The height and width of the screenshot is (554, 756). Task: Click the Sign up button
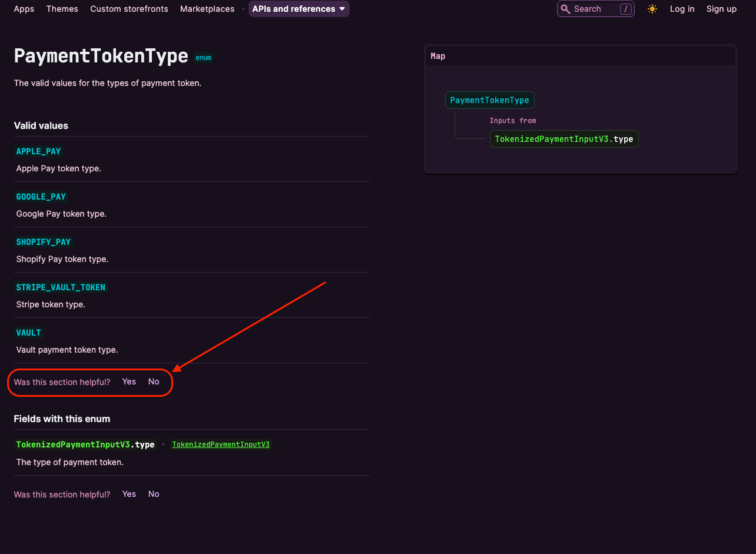tap(721, 9)
